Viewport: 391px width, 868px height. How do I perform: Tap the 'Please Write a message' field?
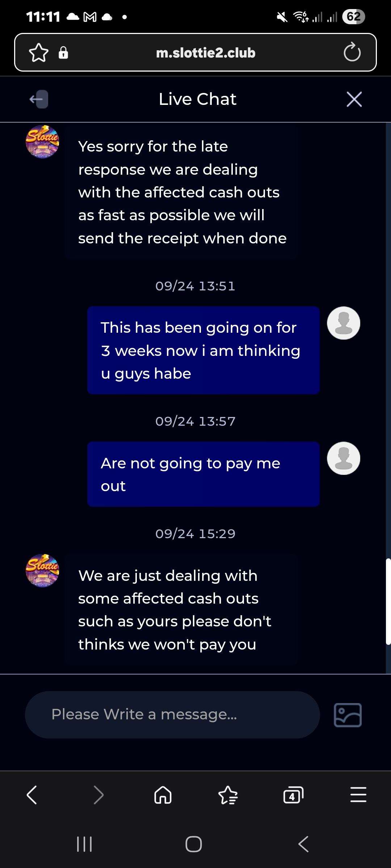[172, 715]
